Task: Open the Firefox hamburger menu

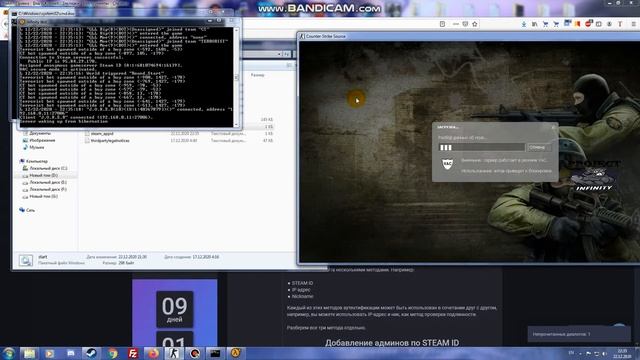Action: click(634, 24)
